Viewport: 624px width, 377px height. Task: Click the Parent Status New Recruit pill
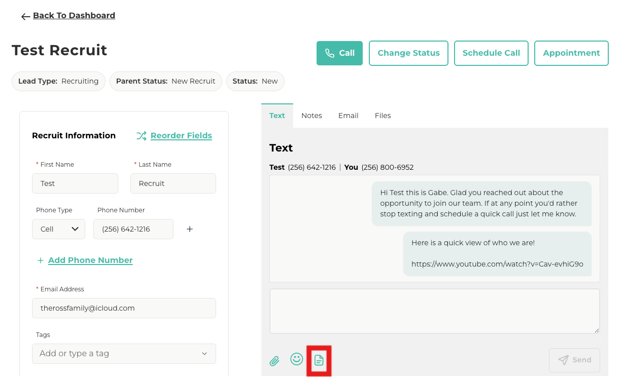pos(166,81)
